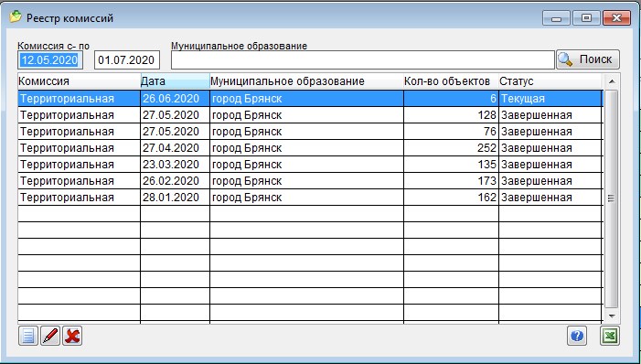The height and width of the screenshot is (364, 641).
Task: Click the vertical scrollbar thumb
Action: coord(612,198)
